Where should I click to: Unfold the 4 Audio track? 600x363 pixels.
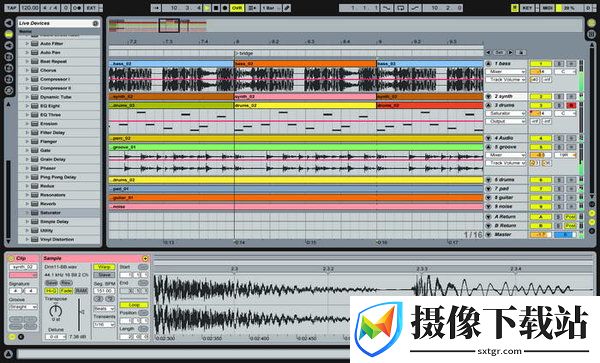pos(489,138)
